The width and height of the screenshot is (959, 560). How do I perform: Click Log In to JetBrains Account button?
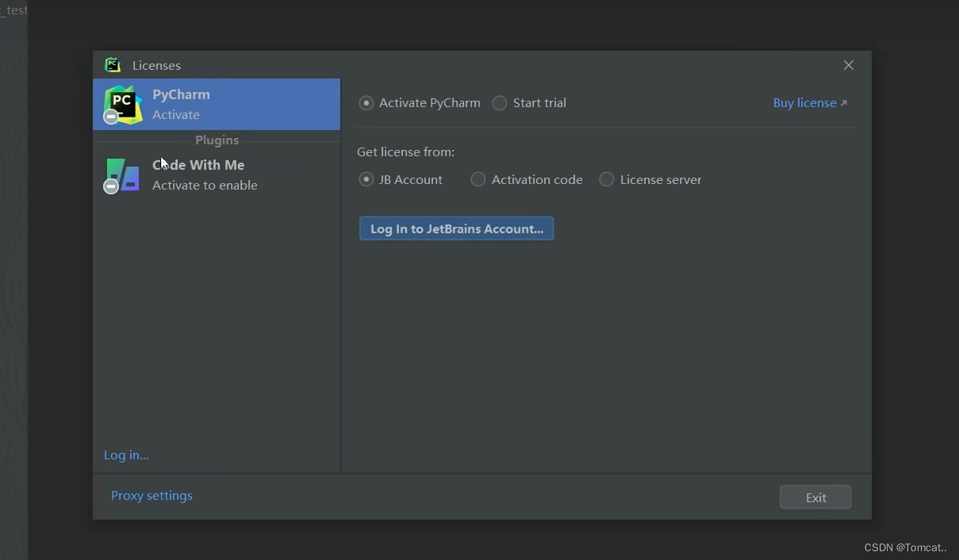point(456,228)
